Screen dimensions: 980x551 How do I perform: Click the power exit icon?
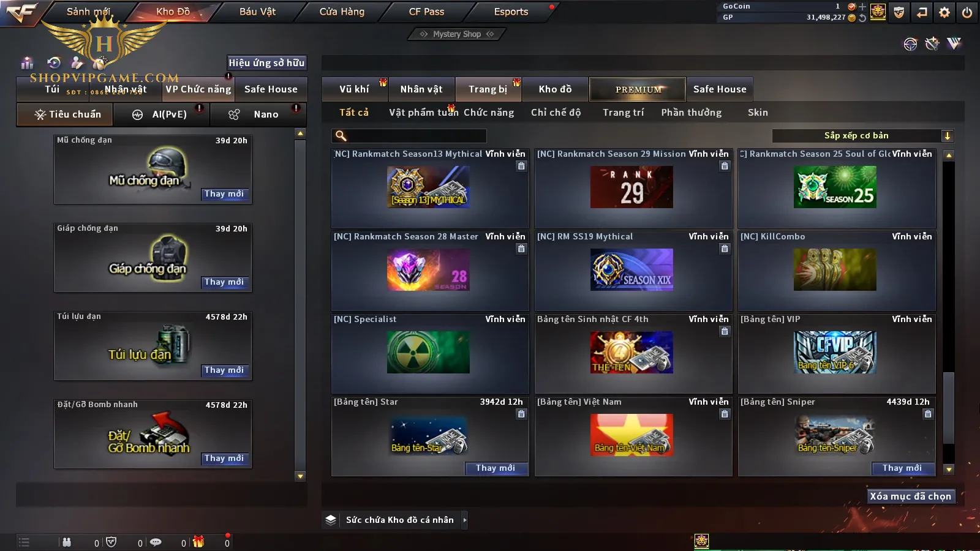(967, 12)
